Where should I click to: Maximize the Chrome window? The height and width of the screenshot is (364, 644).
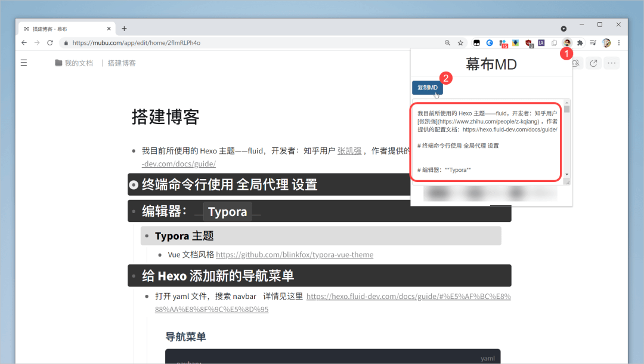(600, 24)
